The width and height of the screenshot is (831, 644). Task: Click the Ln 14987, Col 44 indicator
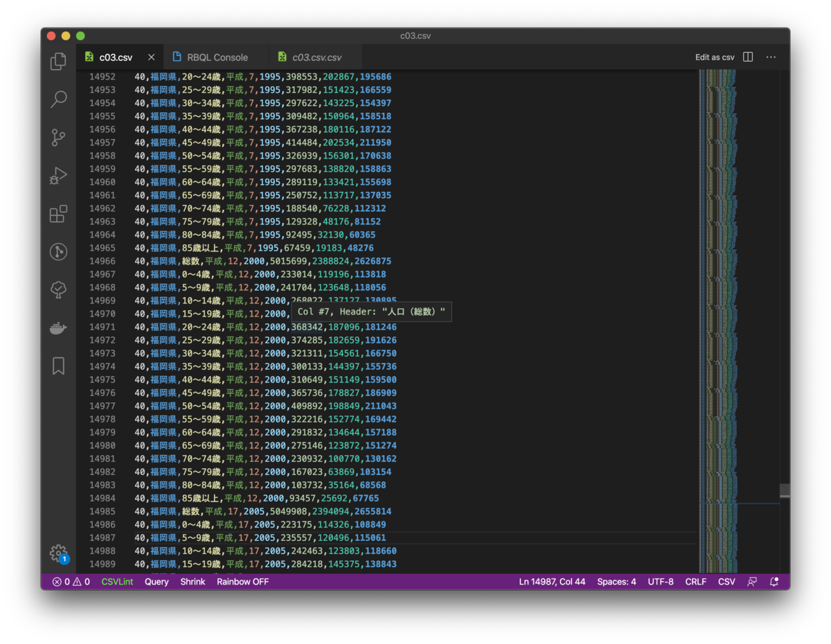[552, 582]
